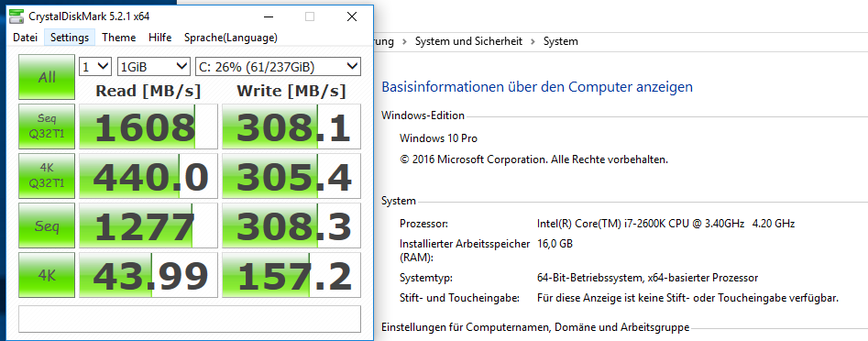Click the 'Stift- und Toucheingabe:' label
Image resolution: width=868 pixels, height=341 pixels.
[x=459, y=299]
